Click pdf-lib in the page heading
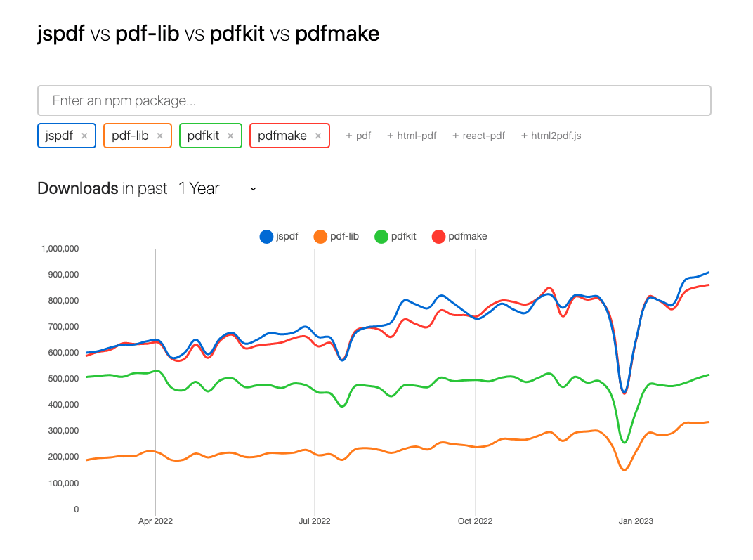 pyautogui.click(x=148, y=34)
